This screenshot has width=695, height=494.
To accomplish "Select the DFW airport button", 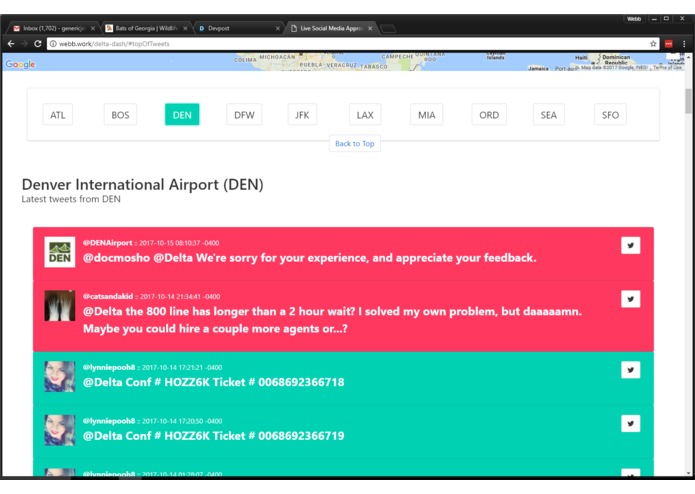I will click(x=244, y=115).
